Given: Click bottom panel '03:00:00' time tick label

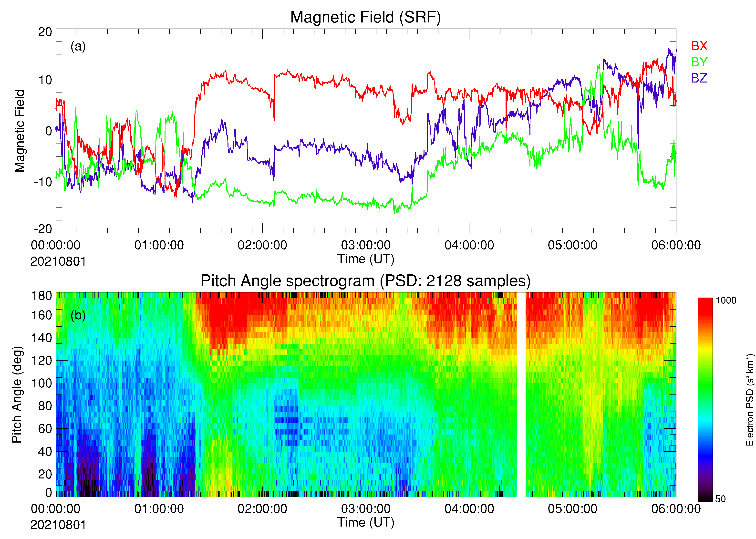Looking at the screenshot, I should [x=366, y=509].
